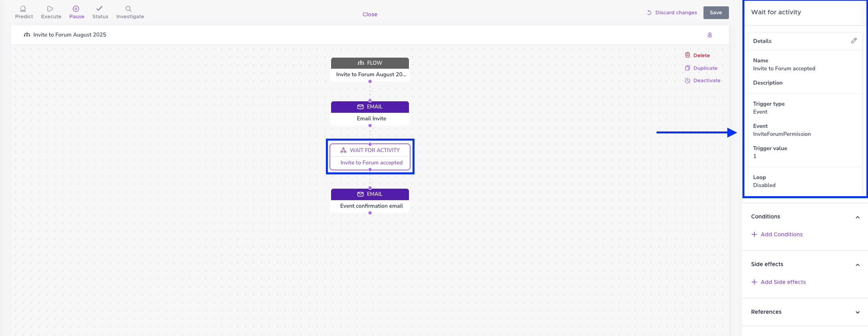Click the flow hierarchy icon beside title
Screen dimensions: 868x336
tap(27, 35)
